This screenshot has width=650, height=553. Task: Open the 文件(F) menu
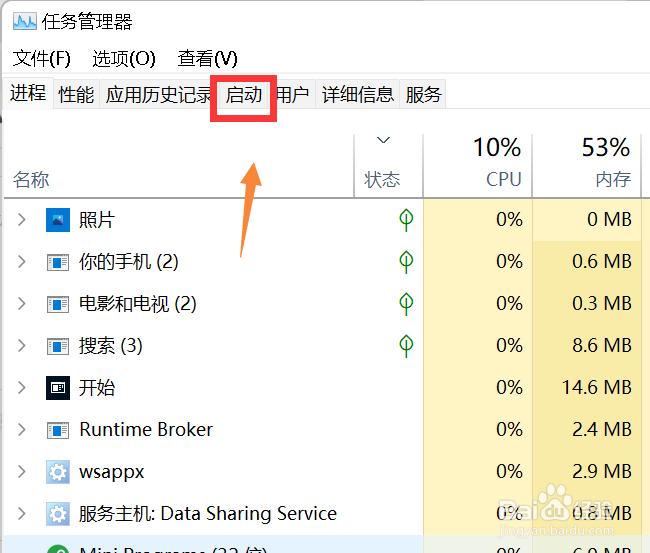pos(41,58)
